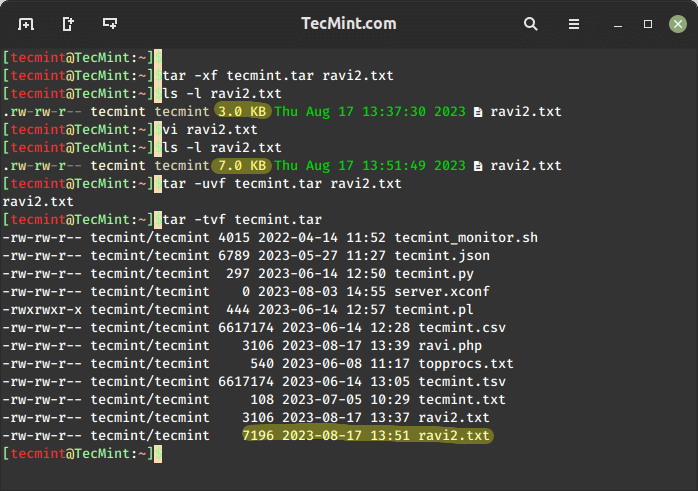Click the TecMint.com window title
The height and width of the screenshot is (491, 698).
click(x=348, y=23)
